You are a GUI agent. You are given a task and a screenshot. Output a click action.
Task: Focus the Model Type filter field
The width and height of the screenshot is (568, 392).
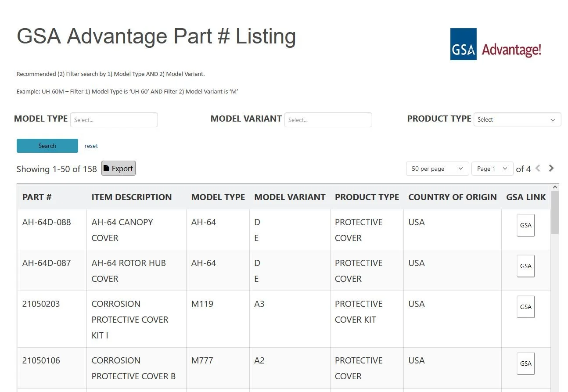point(114,120)
